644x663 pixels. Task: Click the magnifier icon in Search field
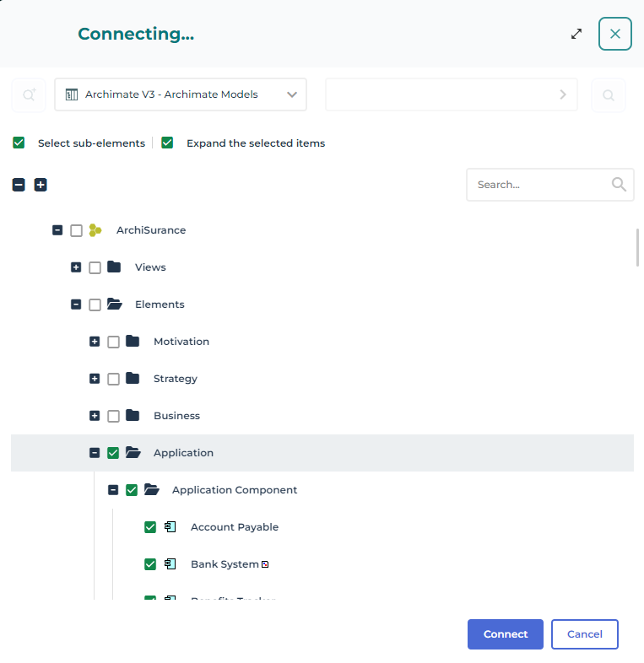[619, 185]
